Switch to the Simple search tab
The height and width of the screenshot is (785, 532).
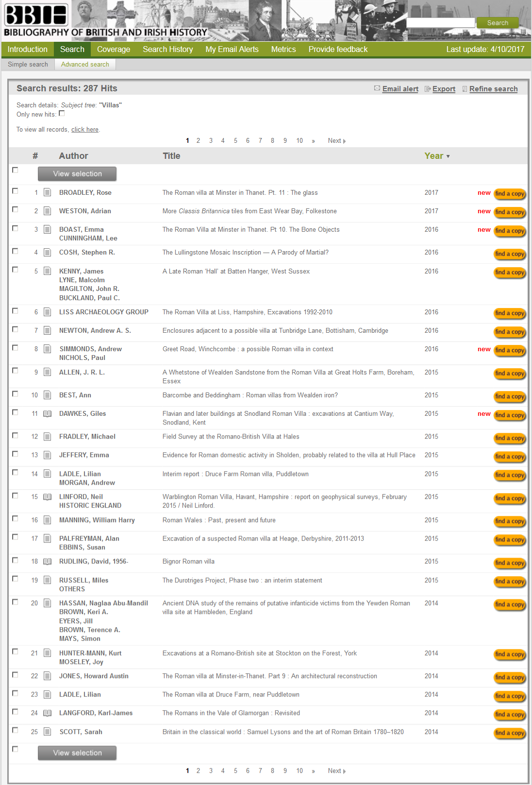point(28,64)
